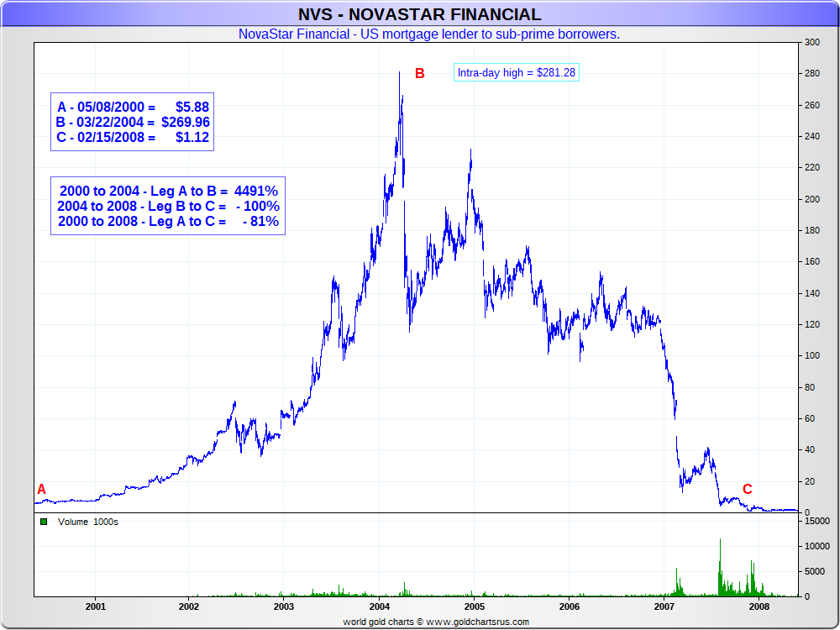
Task: Click the red C bottom marker
Action: [x=748, y=489]
